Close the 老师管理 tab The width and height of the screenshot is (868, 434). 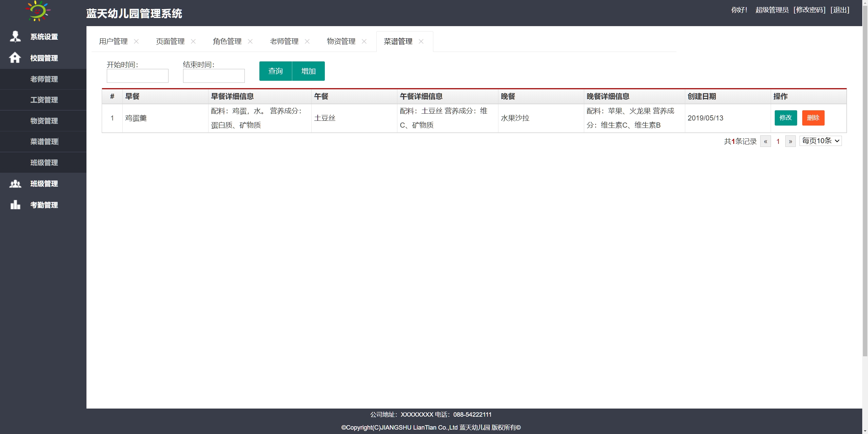[307, 41]
